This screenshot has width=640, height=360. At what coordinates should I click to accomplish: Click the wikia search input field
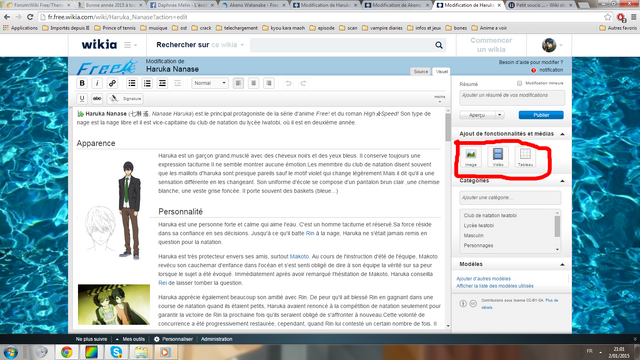point(342,45)
